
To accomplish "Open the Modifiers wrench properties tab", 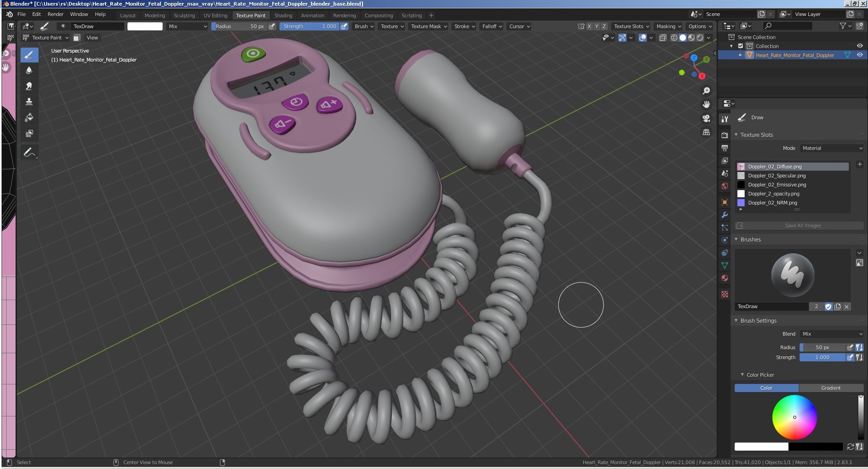I will pyautogui.click(x=725, y=215).
